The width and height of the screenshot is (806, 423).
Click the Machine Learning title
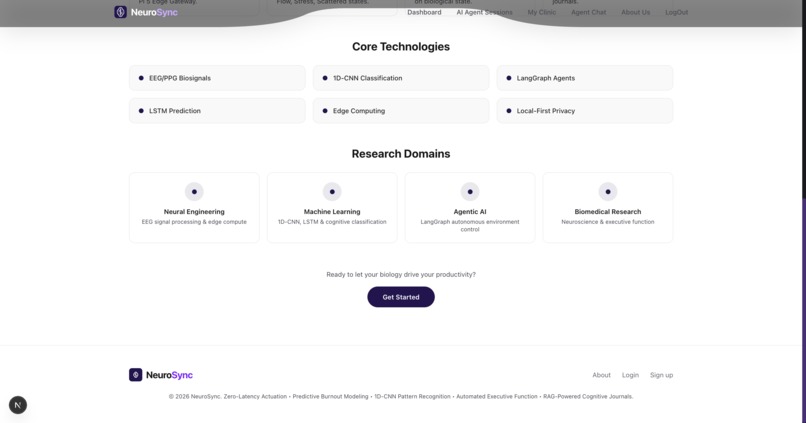332,212
